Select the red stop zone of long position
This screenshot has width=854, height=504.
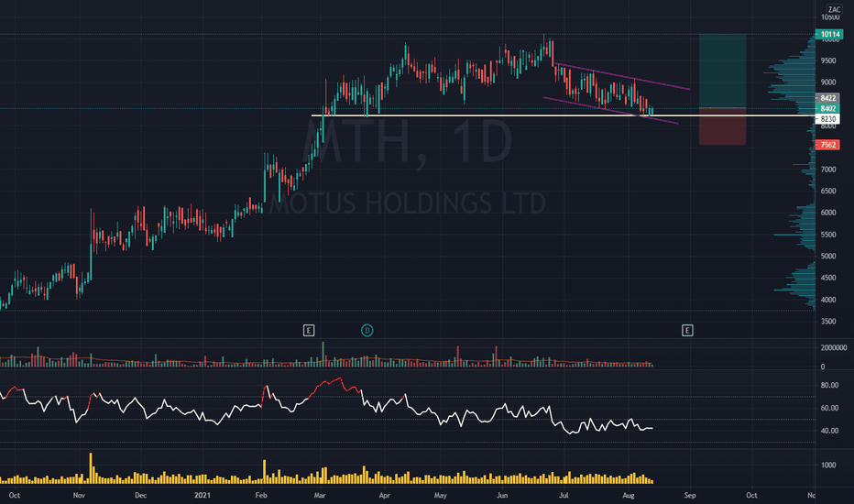[723, 126]
